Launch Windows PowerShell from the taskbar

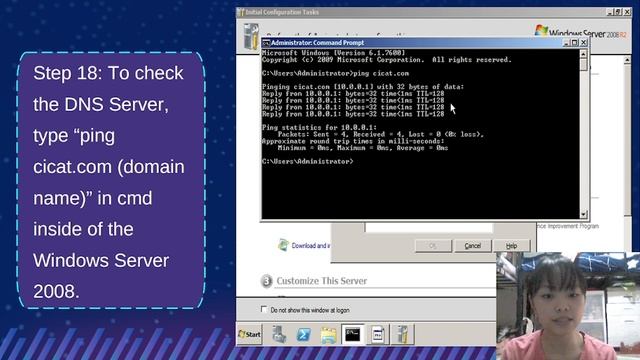pyautogui.click(x=304, y=335)
